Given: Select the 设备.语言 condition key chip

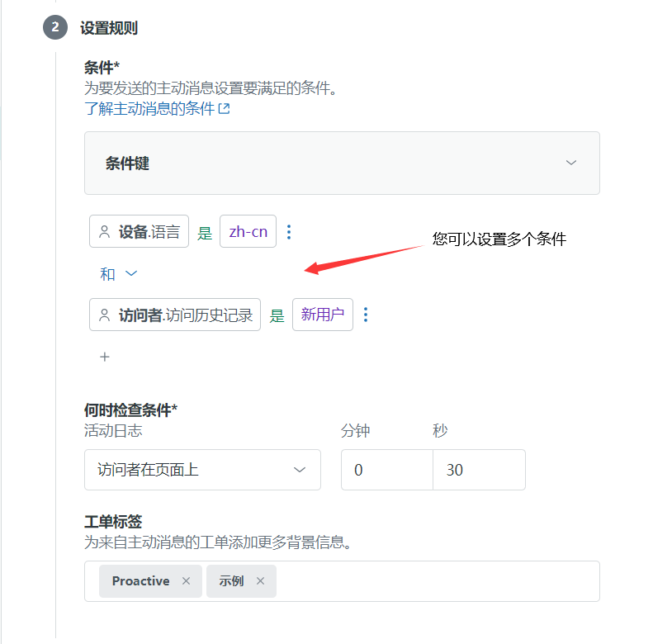Looking at the screenshot, I should (x=139, y=232).
